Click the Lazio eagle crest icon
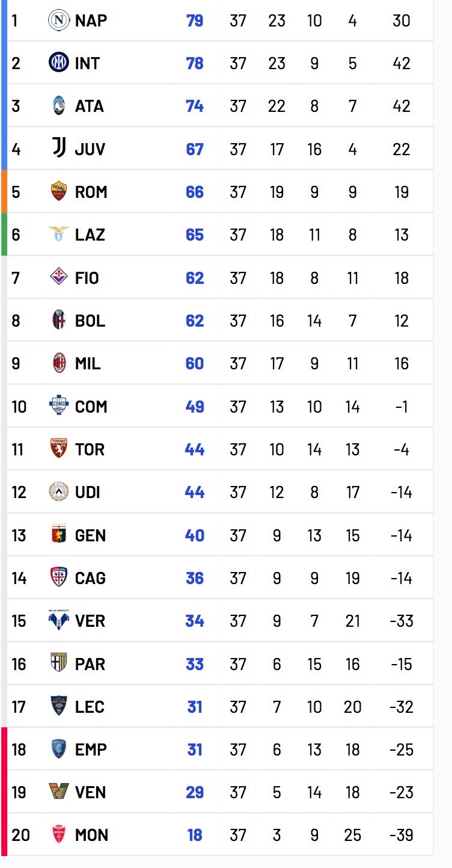This screenshot has height=868, width=452. (59, 235)
